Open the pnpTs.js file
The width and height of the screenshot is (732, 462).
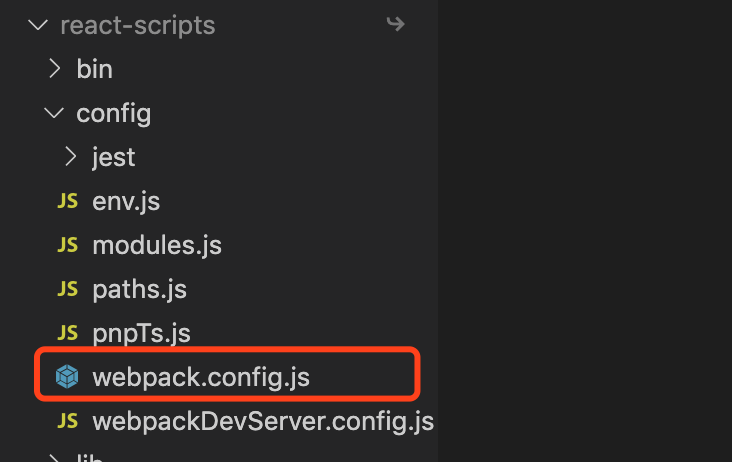(141, 333)
